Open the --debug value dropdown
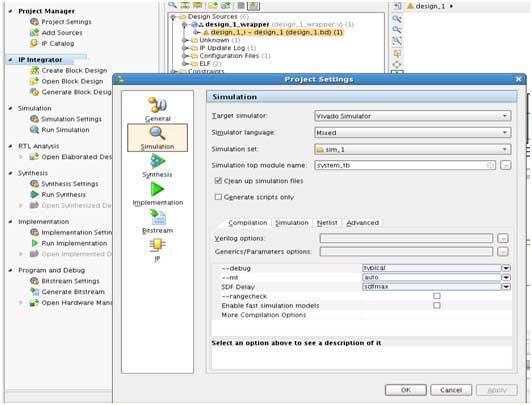Viewport: 532px width, 405px height. pyautogui.click(x=506, y=268)
